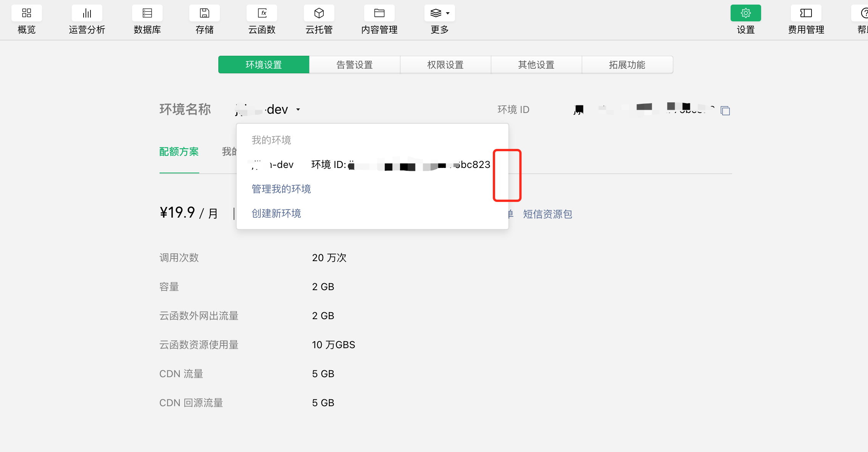Image resolution: width=868 pixels, height=452 pixels.
Task: Click the 设置 gear icon
Action: point(745,13)
